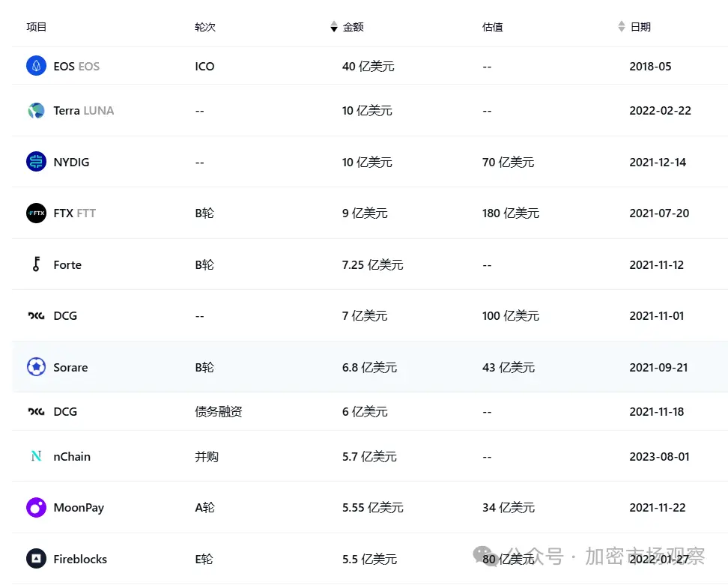The width and height of the screenshot is (728, 585).
Task: Click the 估值 column header
Action: click(493, 27)
